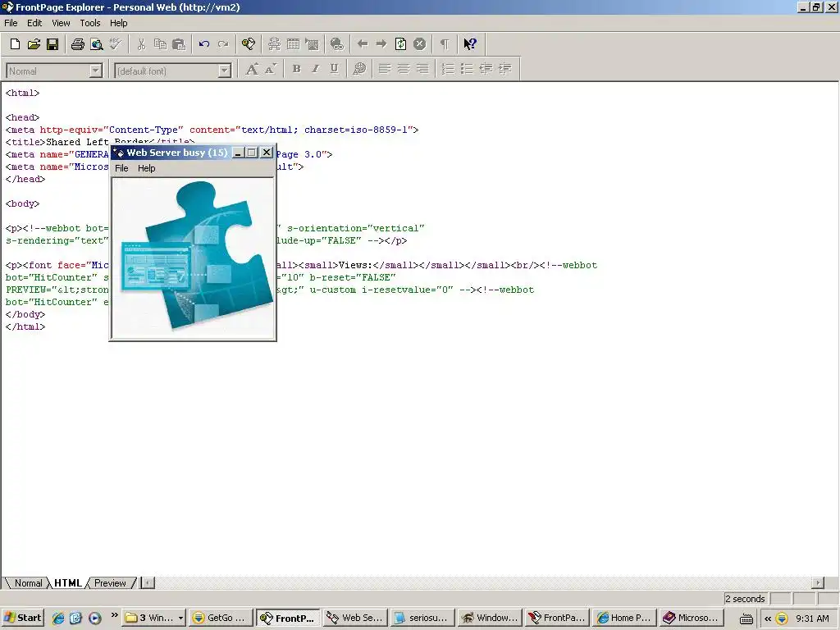The width and height of the screenshot is (840, 630).
Task: Click the Redo icon
Action: (x=223, y=44)
